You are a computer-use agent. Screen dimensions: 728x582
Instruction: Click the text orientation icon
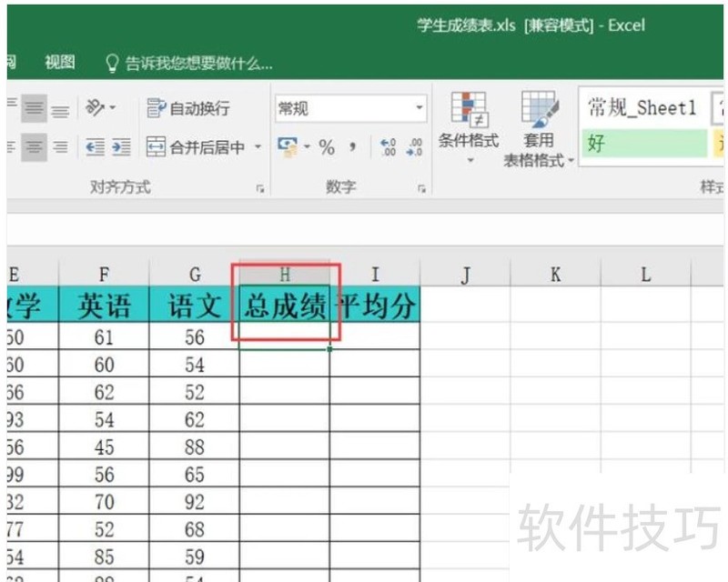(95, 107)
